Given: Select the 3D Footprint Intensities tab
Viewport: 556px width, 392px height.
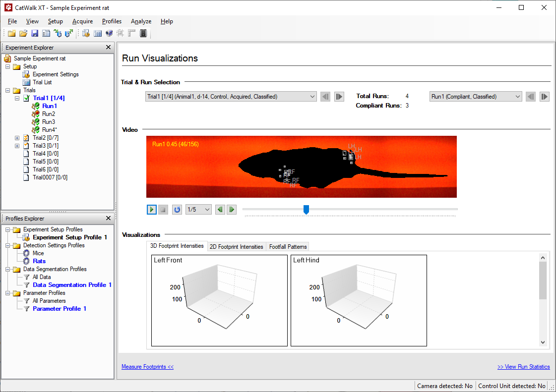Looking at the screenshot, I should 177,246.
